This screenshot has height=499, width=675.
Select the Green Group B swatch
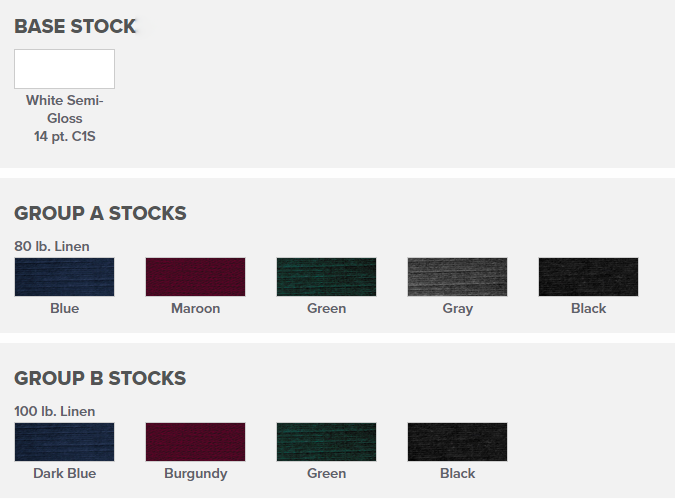(326, 442)
